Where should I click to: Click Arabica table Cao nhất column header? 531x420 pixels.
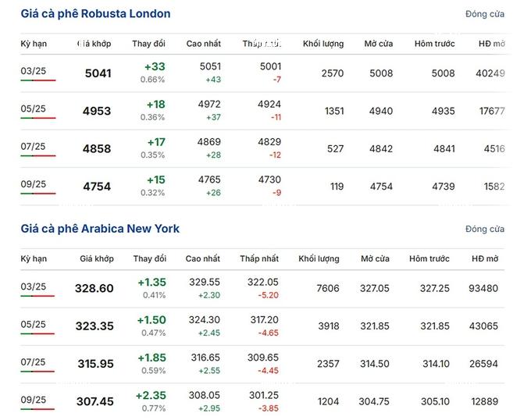[x=203, y=258]
